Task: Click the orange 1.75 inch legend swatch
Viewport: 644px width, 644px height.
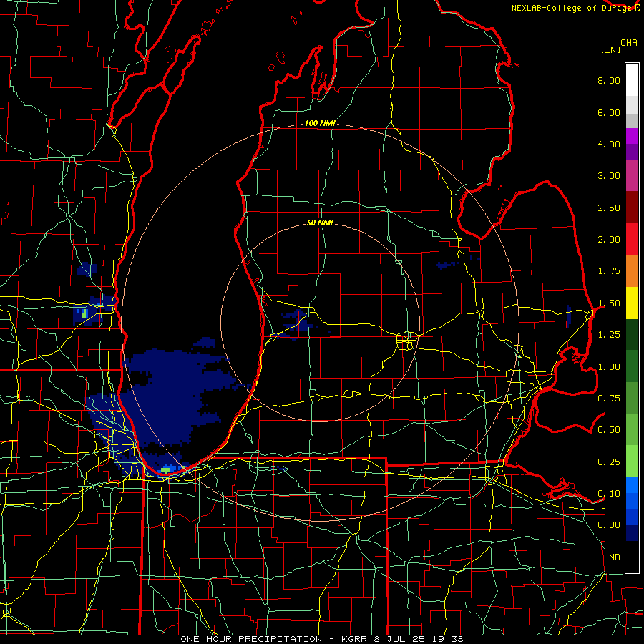Action: pyautogui.click(x=632, y=271)
